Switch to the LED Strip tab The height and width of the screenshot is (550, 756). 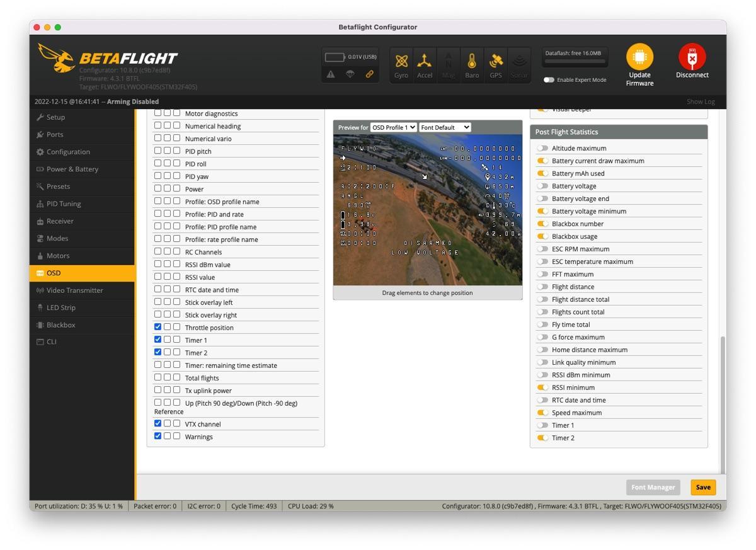coord(82,307)
